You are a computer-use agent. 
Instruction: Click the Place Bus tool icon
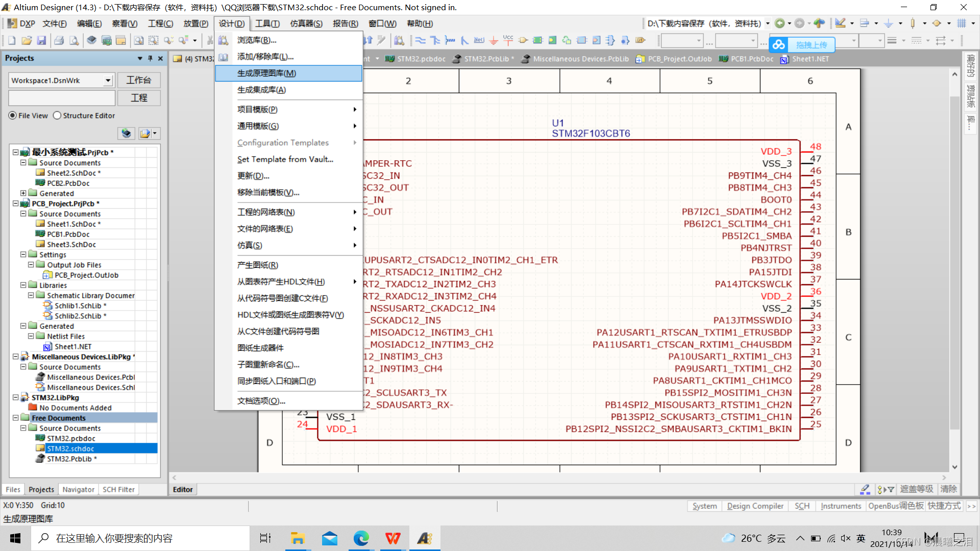click(x=435, y=40)
